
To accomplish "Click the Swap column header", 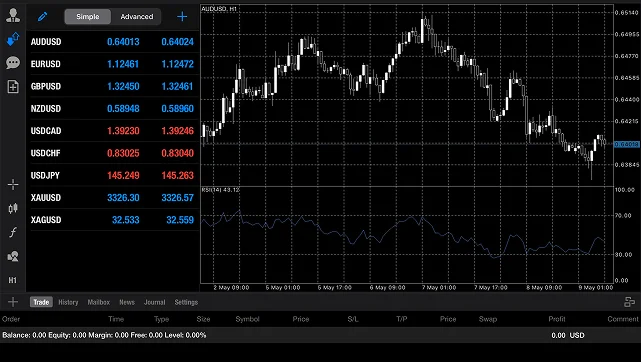I will [x=488, y=319].
